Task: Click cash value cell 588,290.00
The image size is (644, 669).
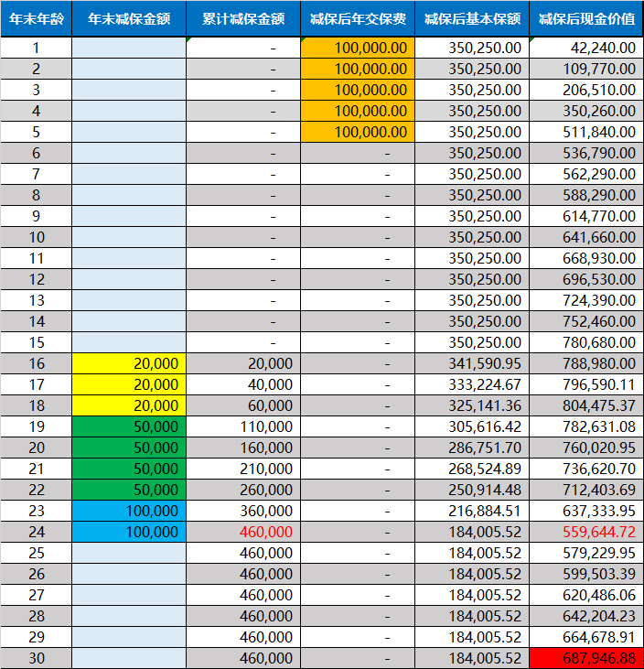Action: pos(586,195)
